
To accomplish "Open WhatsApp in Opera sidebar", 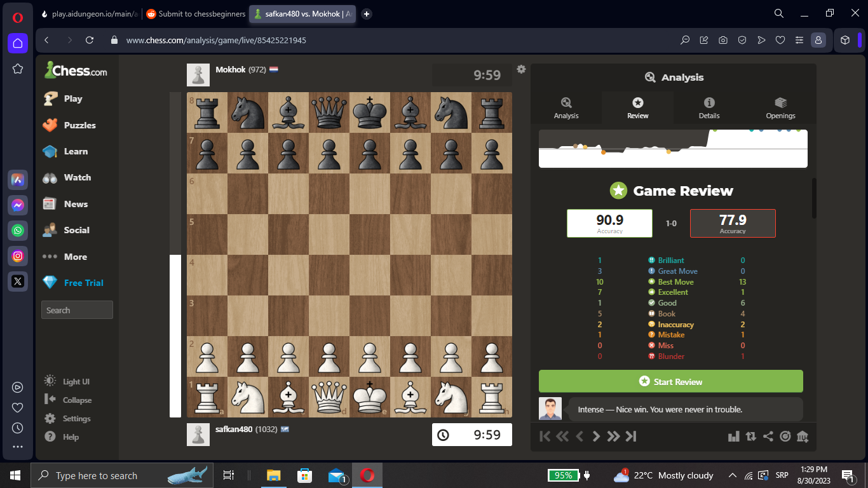I will click(18, 231).
